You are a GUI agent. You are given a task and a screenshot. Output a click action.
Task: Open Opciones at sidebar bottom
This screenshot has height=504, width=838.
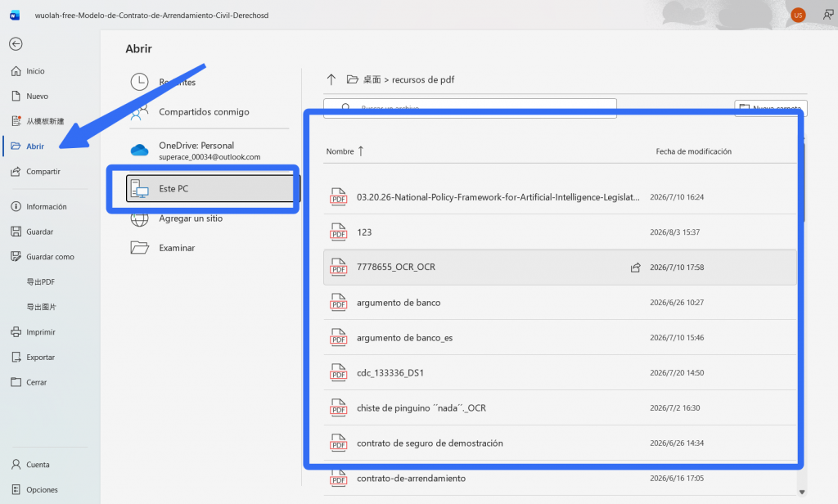click(x=42, y=490)
